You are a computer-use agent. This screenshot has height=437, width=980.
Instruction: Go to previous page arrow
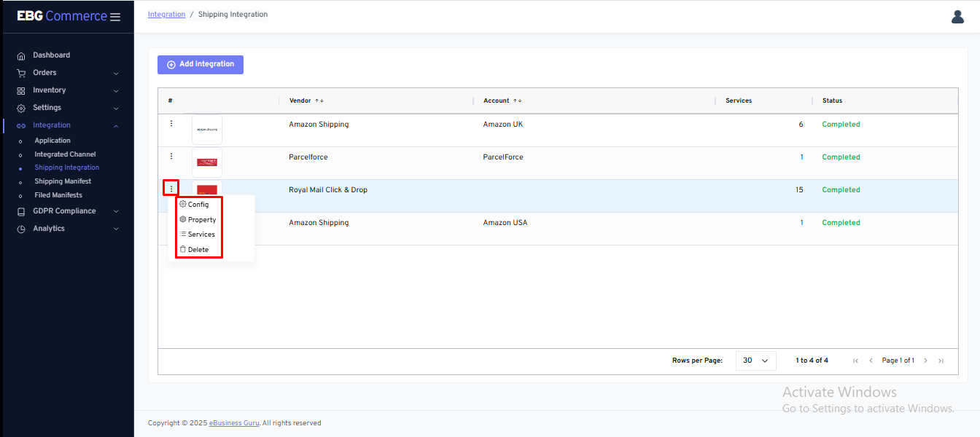click(871, 361)
